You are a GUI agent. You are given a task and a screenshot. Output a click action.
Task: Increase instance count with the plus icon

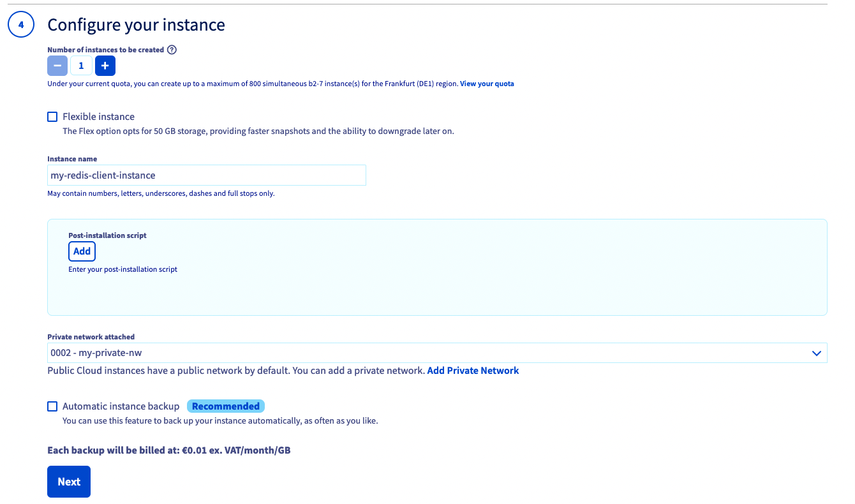(x=105, y=65)
